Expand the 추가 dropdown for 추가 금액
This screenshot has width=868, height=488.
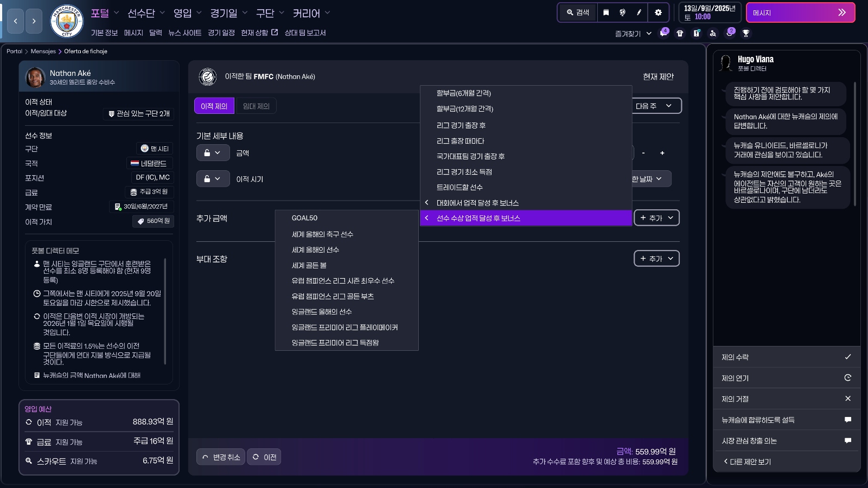point(656,218)
